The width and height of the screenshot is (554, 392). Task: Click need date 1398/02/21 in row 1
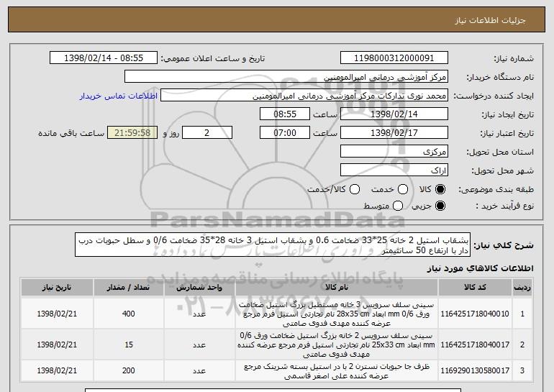[x=57, y=314]
